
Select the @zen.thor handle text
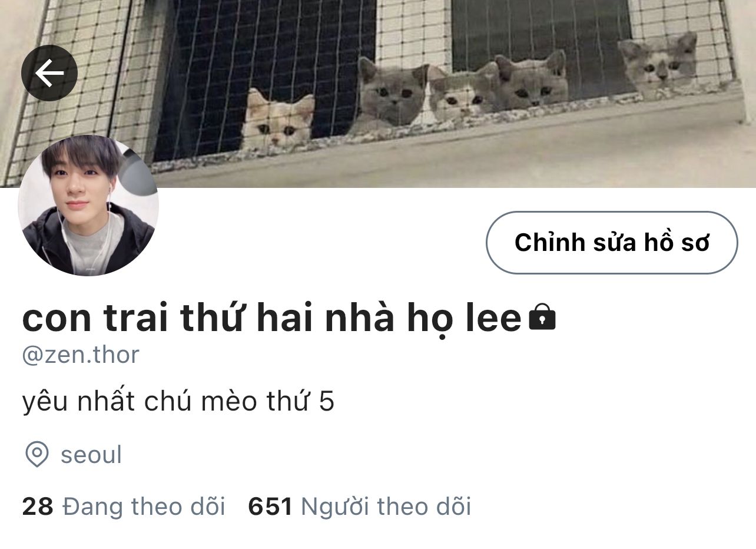point(81,355)
